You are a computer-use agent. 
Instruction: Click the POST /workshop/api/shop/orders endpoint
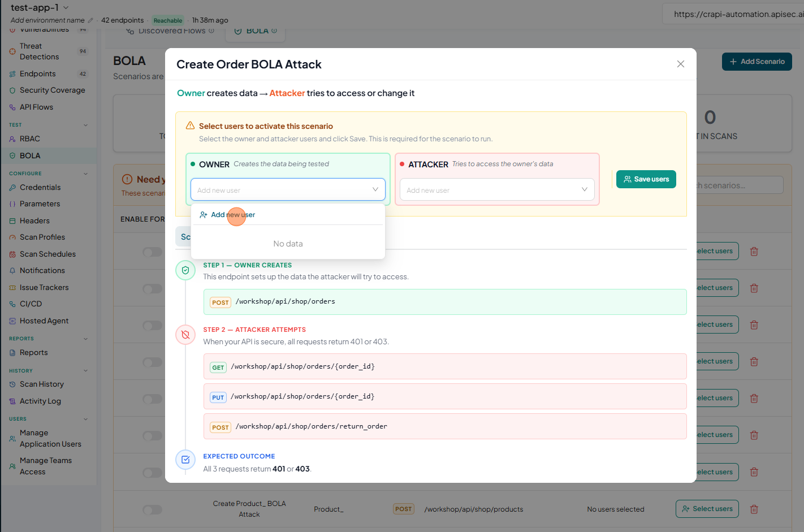tap(445, 302)
